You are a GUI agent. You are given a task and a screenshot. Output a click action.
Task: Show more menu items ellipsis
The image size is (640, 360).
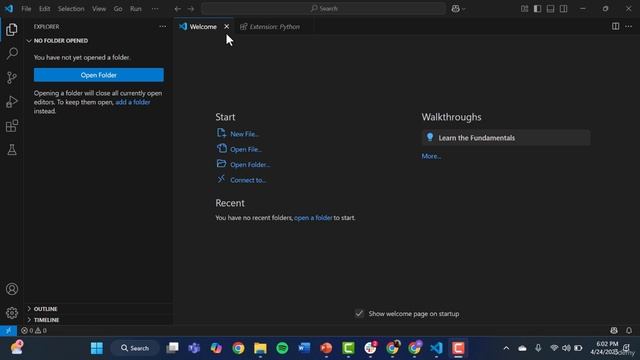click(x=155, y=9)
